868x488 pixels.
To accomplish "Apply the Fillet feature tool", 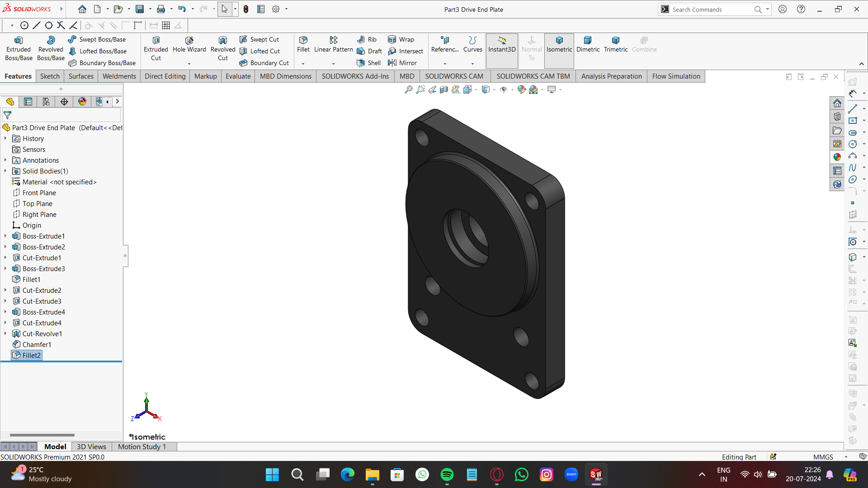I will [x=303, y=44].
